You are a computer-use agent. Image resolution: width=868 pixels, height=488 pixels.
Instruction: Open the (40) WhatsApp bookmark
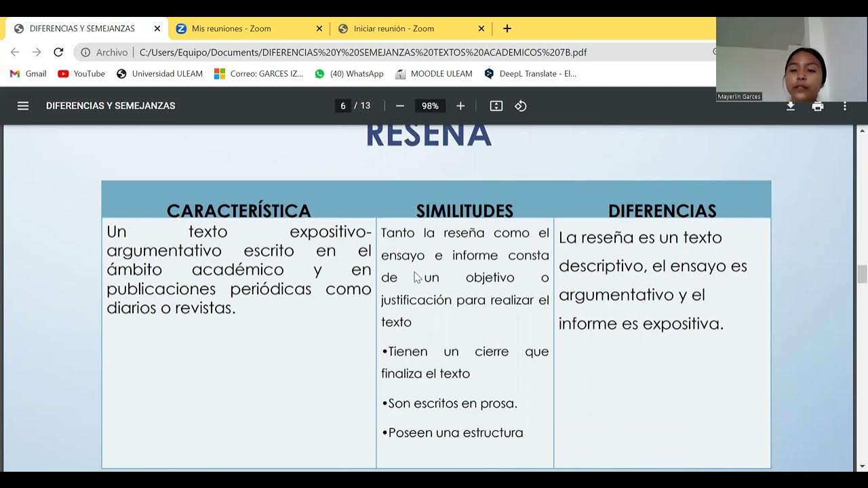coord(349,74)
